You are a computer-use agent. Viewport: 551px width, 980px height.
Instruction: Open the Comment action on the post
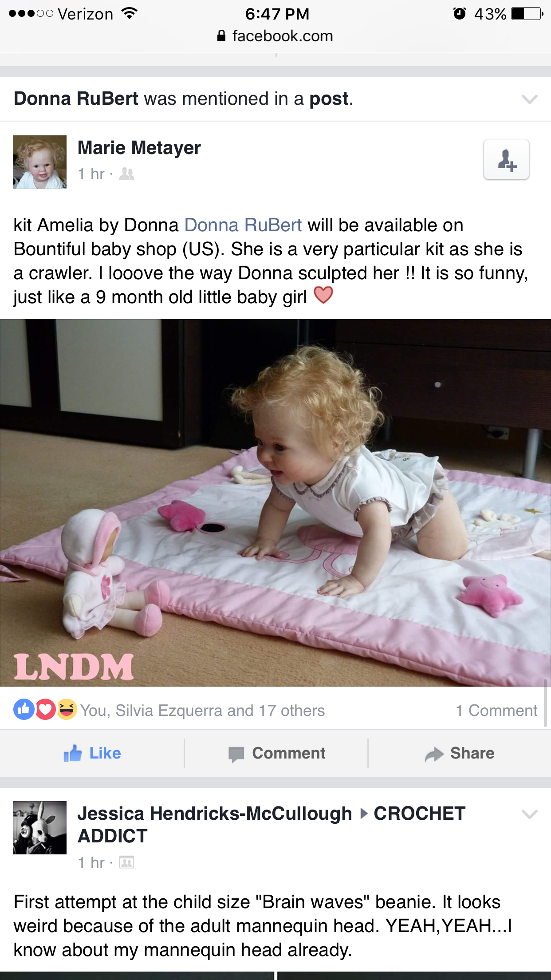click(x=276, y=753)
